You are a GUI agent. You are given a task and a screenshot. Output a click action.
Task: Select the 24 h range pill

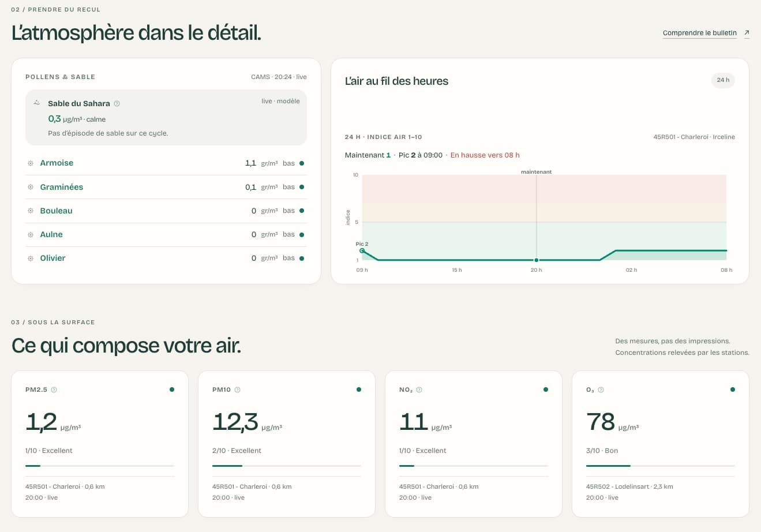pyautogui.click(x=723, y=80)
